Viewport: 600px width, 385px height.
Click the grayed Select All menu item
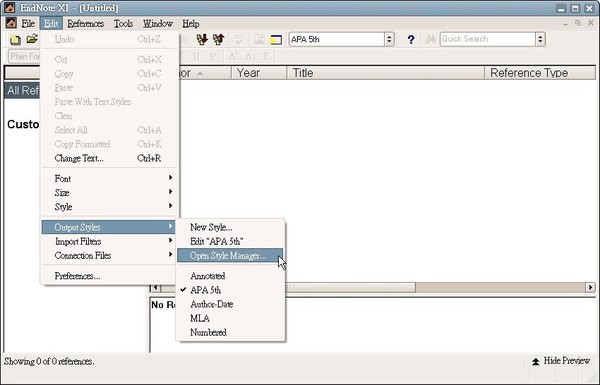click(109, 130)
